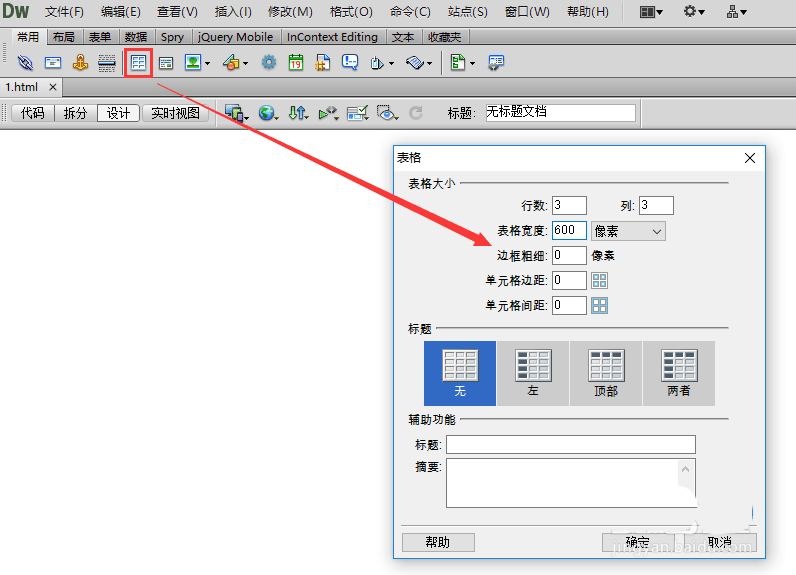Image resolution: width=796 pixels, height=575 pixels.
Task: Click the Server-Side Include icon
Action: (x=322, y=63)
